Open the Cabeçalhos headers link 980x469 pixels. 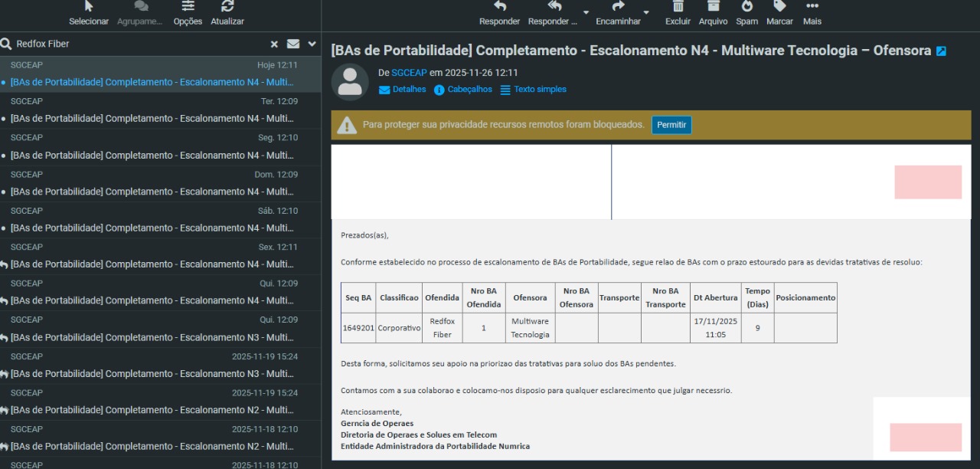pyautogui.click(x=463, y=90)
